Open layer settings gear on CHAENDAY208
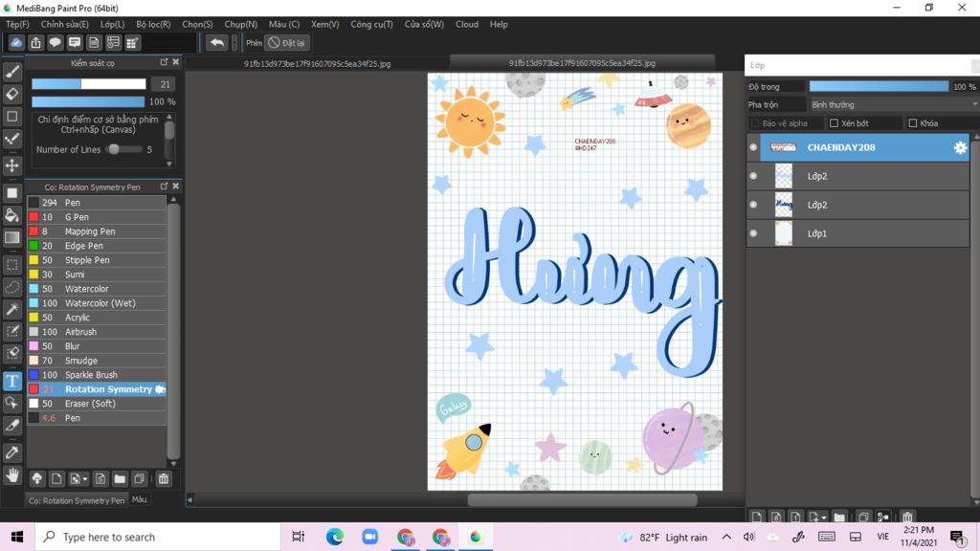The image size is (980, 551). tap(960, 147)
